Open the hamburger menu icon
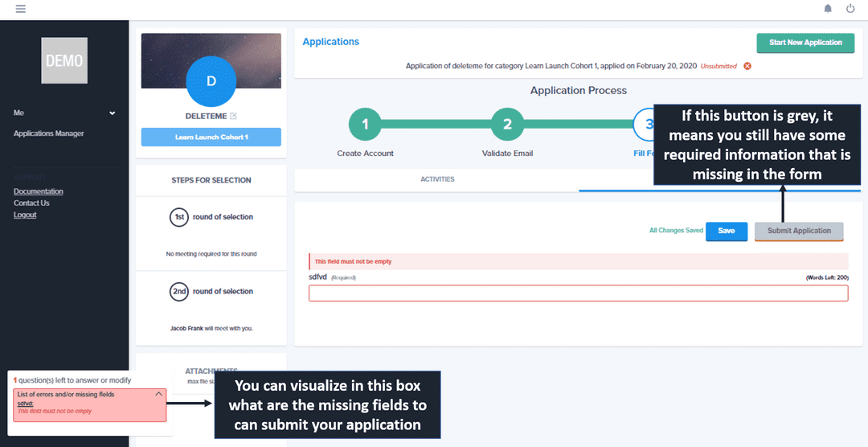 (20, 9)
